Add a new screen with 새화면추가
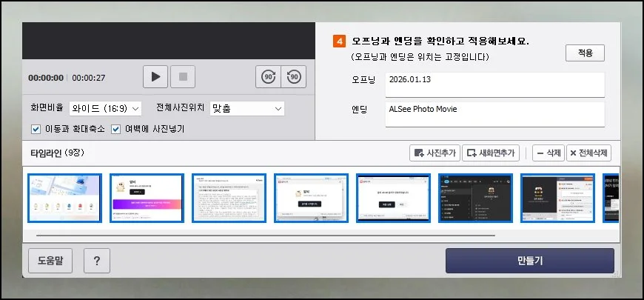Screen dimensions: 644x300 coord(491,153)
